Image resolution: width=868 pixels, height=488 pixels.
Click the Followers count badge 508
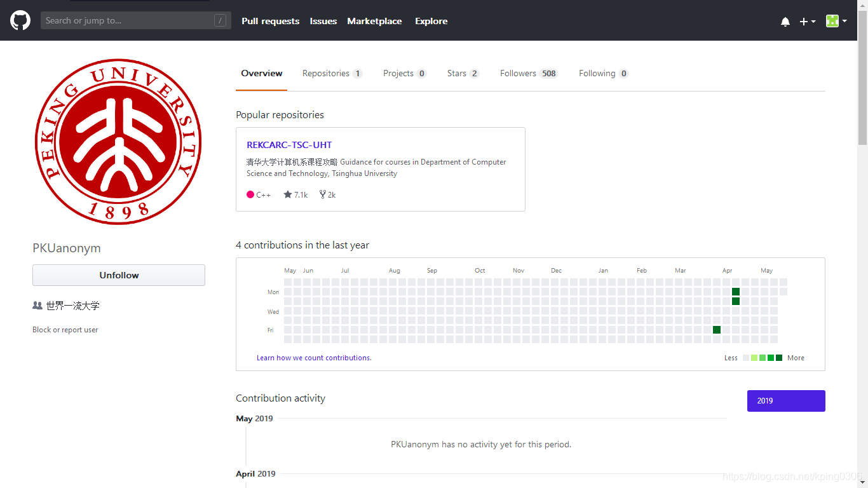[549, 73]
